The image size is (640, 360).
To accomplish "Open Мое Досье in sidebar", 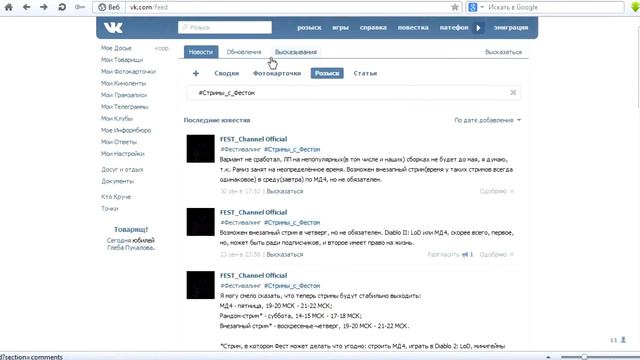I will tap(116, 48).
